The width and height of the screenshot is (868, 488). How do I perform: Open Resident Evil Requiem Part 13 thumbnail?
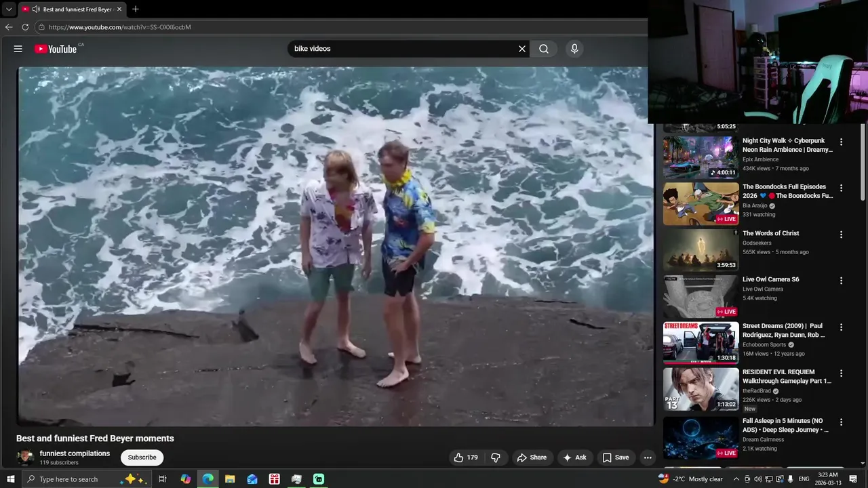click(x=701, y=389)
